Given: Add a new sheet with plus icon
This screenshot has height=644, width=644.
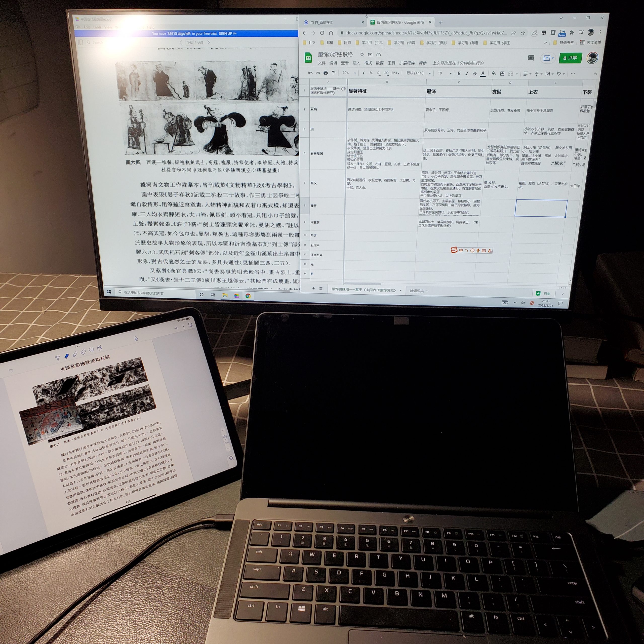Looking at the screenshot, I should click(x=313, y=288).
